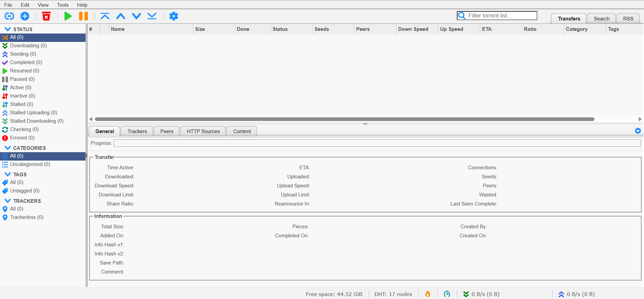The height and width of the screenshot is (299, 644).
Task: Collapse the TRACKERS section chevron
Action: (8, 201)
